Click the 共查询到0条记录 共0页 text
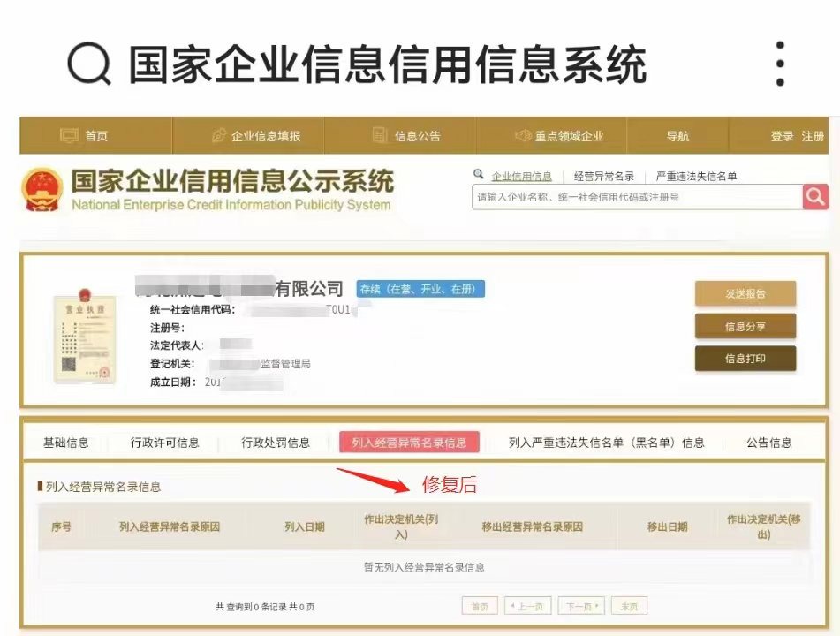The width and height of the screenshot is (840, 636). [x=265, y=607]
